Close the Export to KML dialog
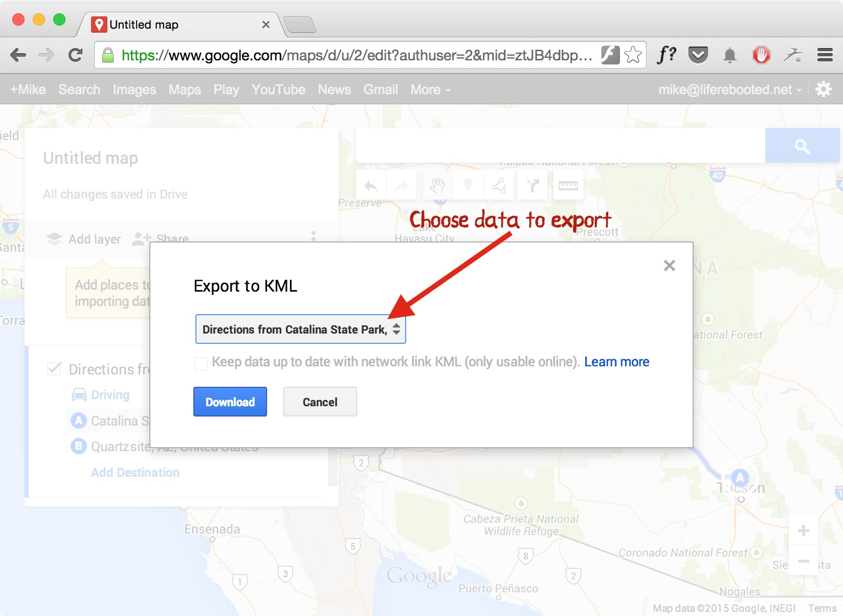The image size is (843, 616). pyautogui.click(x=669, y=266)
